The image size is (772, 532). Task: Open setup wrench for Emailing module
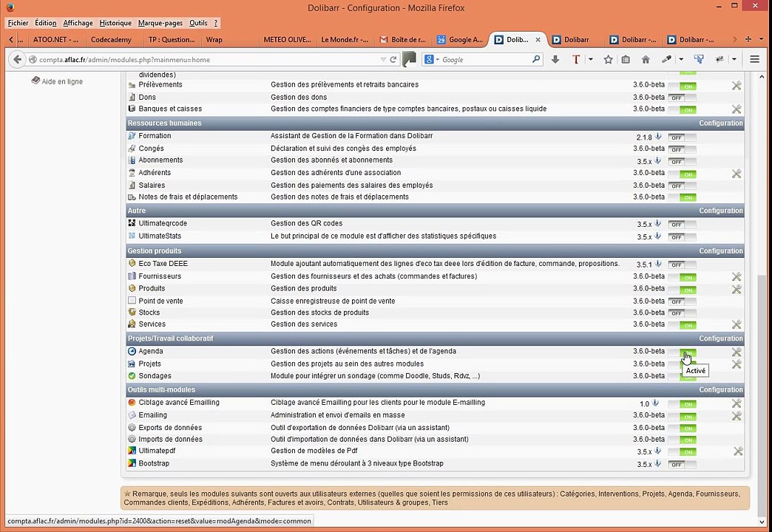[736, 416]
